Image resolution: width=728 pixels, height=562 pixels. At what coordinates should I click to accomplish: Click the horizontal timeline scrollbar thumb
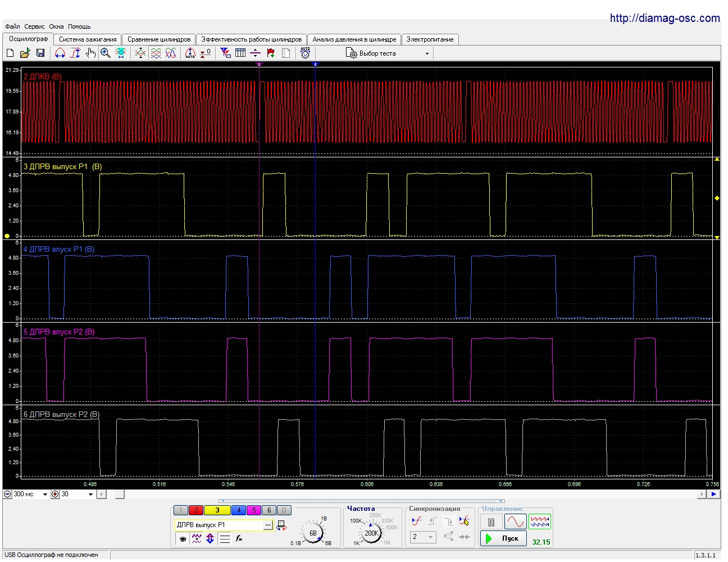click(120, 494)
